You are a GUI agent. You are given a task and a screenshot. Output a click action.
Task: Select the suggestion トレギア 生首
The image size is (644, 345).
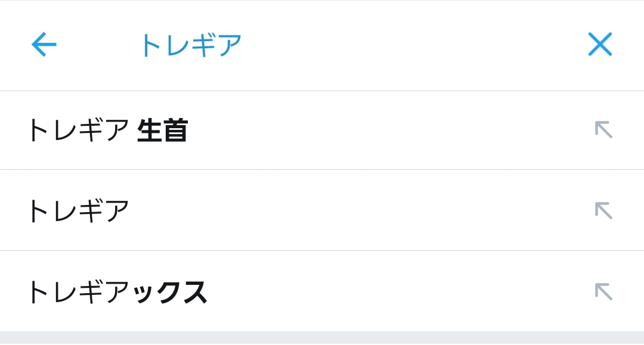coord(107,130)
